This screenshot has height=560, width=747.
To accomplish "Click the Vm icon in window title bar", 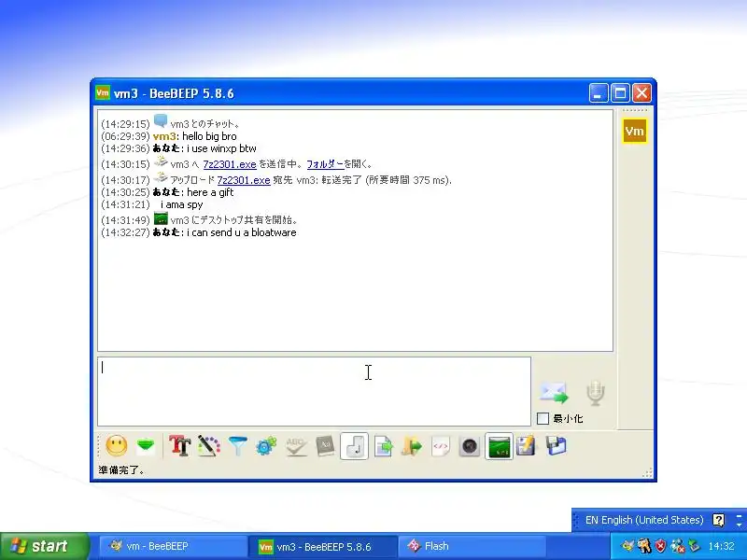I will [x=103, y=92].
